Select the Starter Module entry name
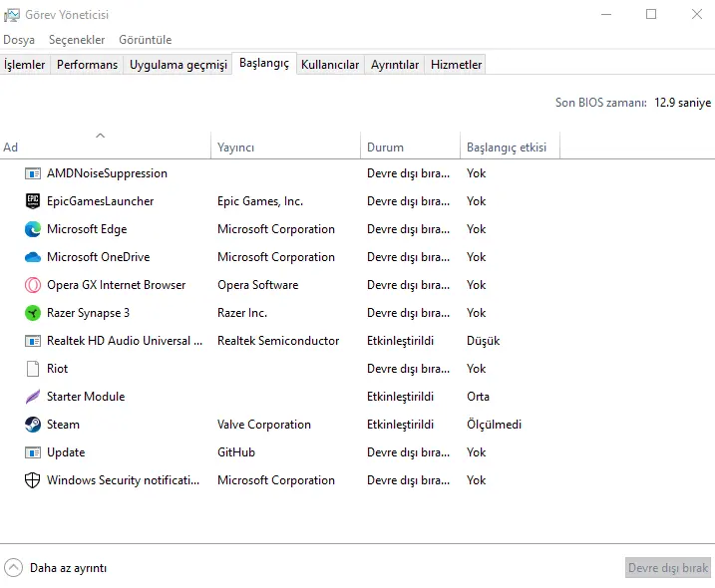The height and width of the screenshot is (588, 715). tap(86, 397)
